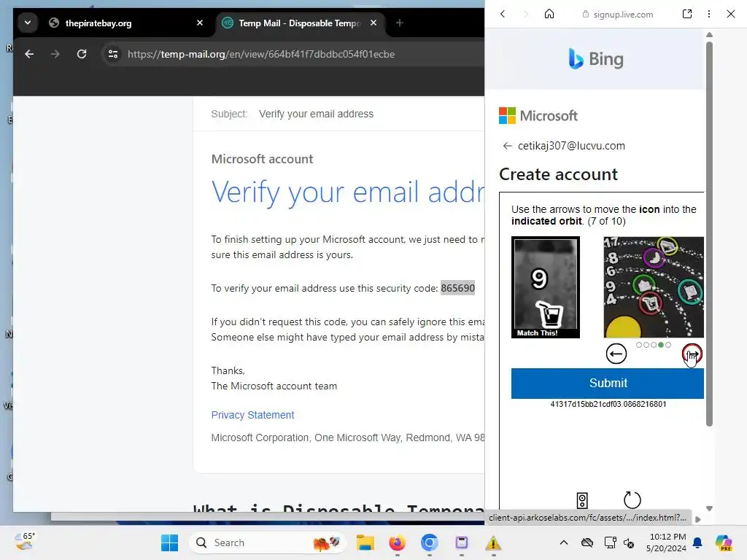
Task: Select the last captcha position dot
Action: click(x=668, y=345)
